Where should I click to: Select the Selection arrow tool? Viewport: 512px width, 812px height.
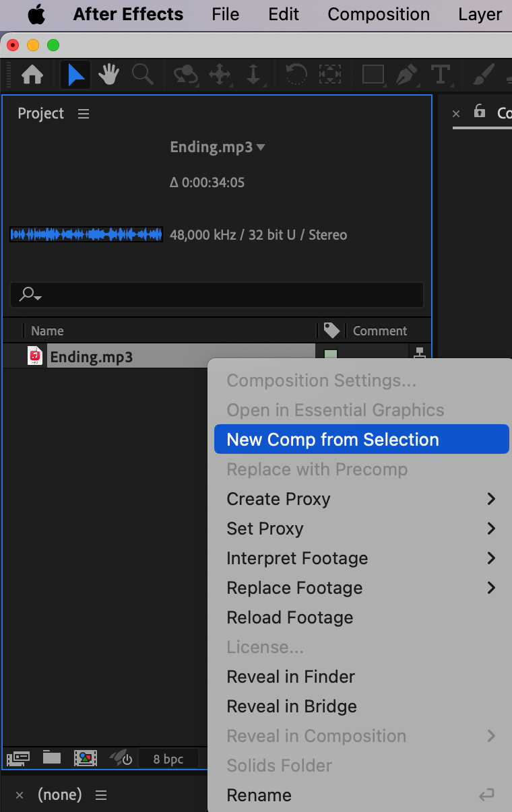75,75
